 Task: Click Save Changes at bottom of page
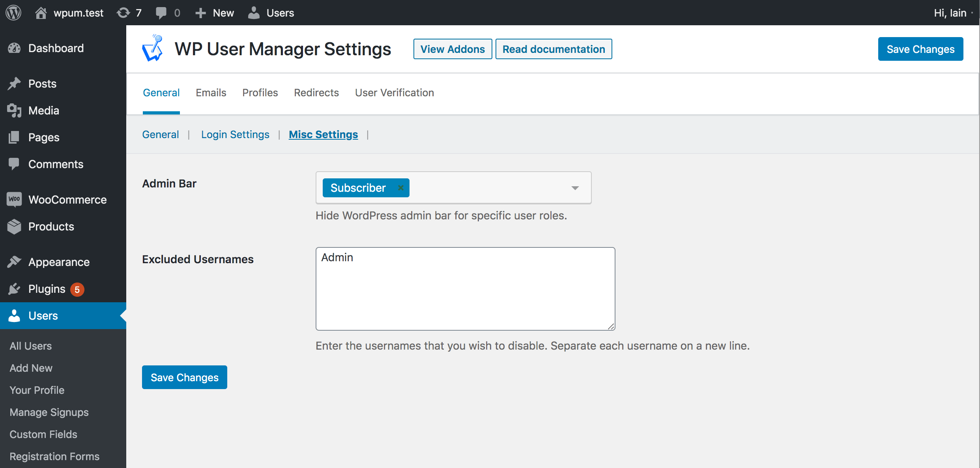click(x=184, y=377)
